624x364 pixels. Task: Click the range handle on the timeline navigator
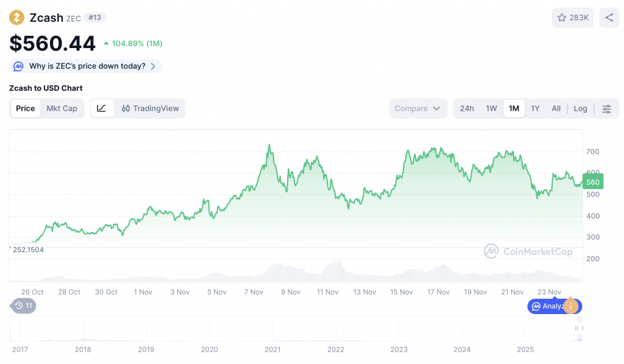(576, 329)
